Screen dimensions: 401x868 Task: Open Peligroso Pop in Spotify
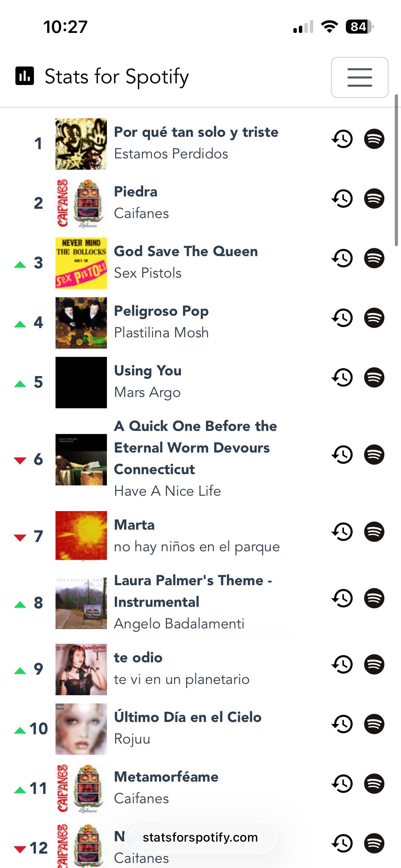pyautogui.click(x=374, y=318)
